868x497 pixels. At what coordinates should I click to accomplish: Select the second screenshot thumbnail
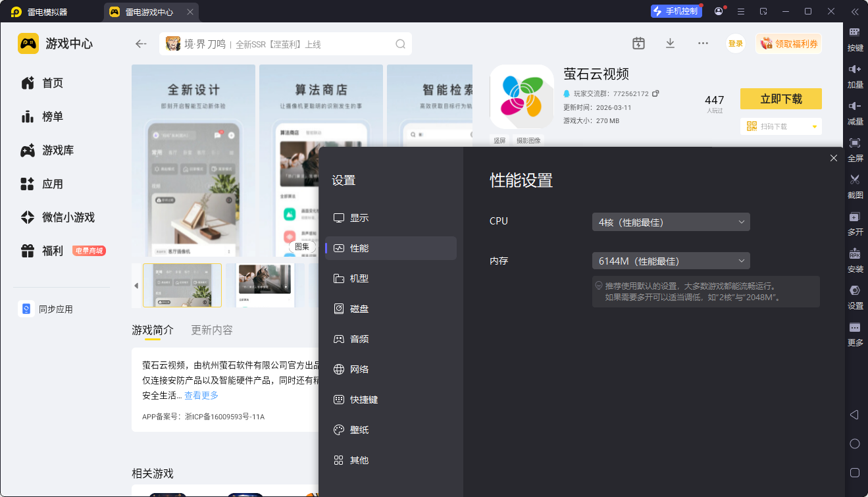[265, 285]
